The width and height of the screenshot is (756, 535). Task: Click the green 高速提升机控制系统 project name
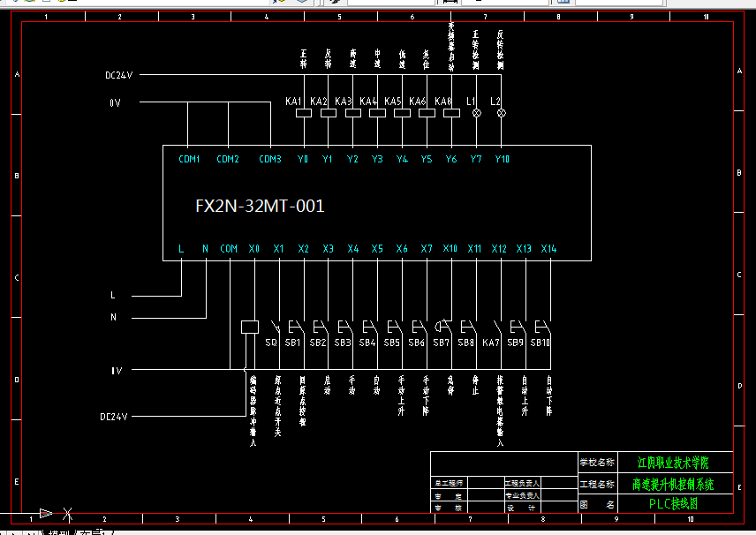[673, 484]
